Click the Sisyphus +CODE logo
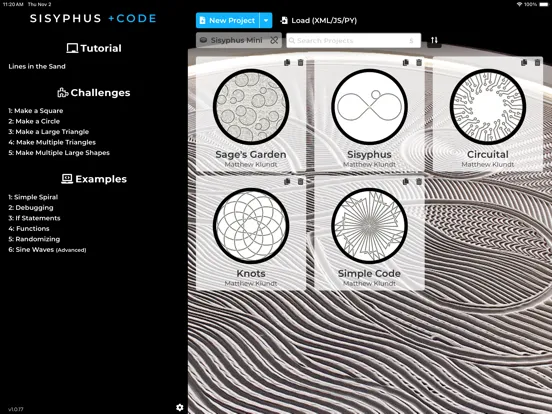Image resolution: width=552 pixels, height=414 pixels. (93, 18)
